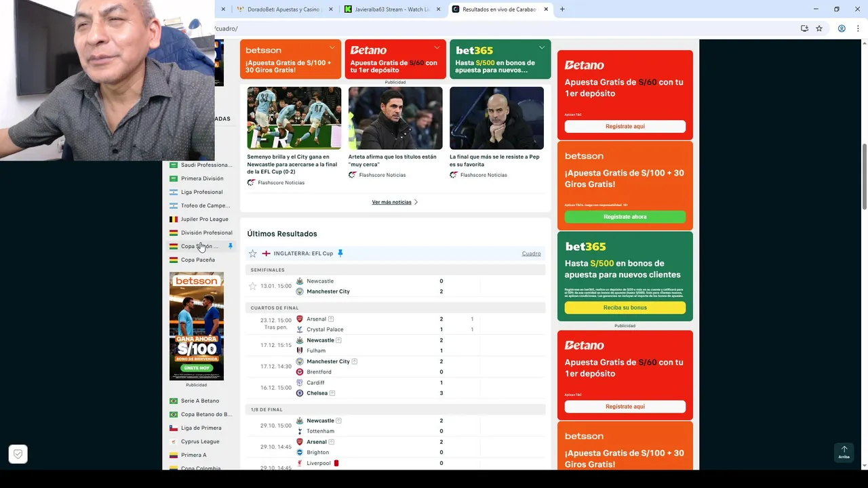Open the Pep final news thumbnail
The height and width of the screenshot is (488, 868).
496,118
